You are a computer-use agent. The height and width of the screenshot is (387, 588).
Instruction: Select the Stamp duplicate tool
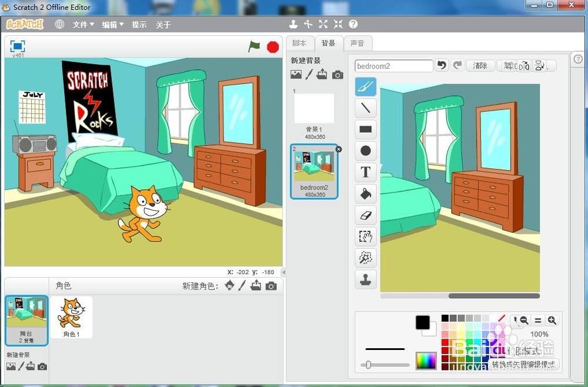(366, 279)
